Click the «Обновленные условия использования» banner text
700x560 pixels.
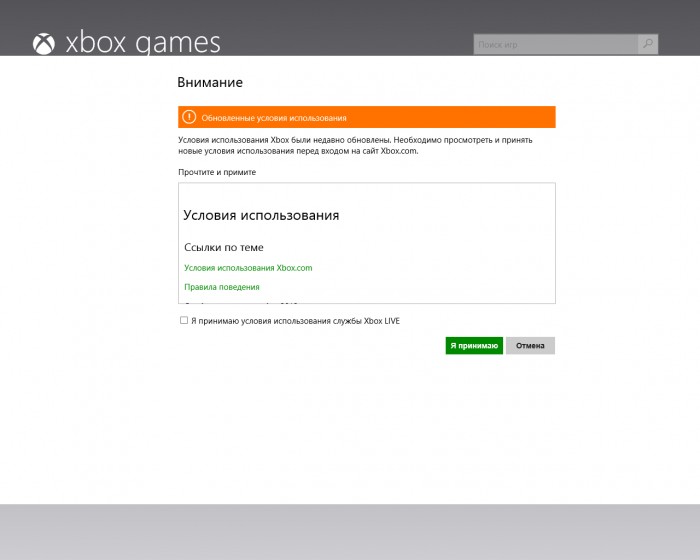(x=274, y=118)
